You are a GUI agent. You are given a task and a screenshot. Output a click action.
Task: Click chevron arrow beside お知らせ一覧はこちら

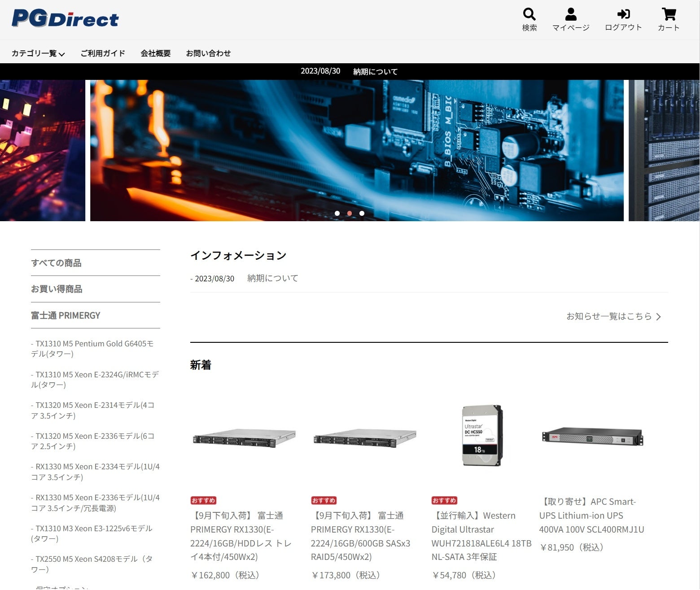(x=659, y=317)
